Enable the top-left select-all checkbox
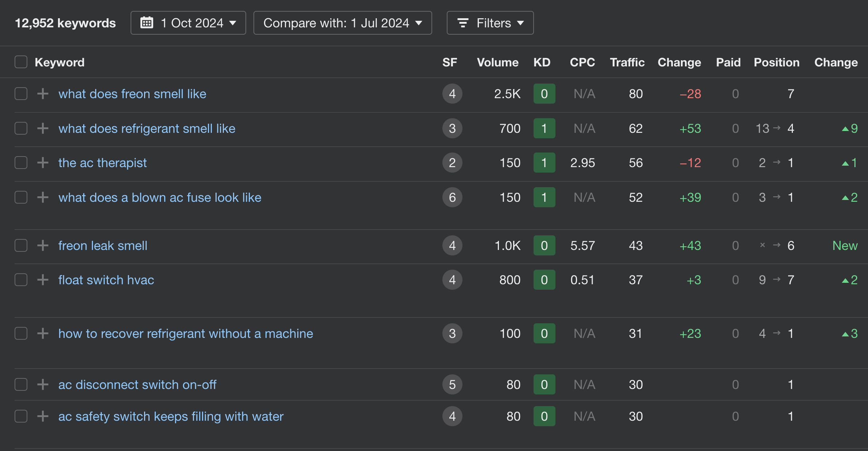 pyautogui.click(x=21, y=62)
